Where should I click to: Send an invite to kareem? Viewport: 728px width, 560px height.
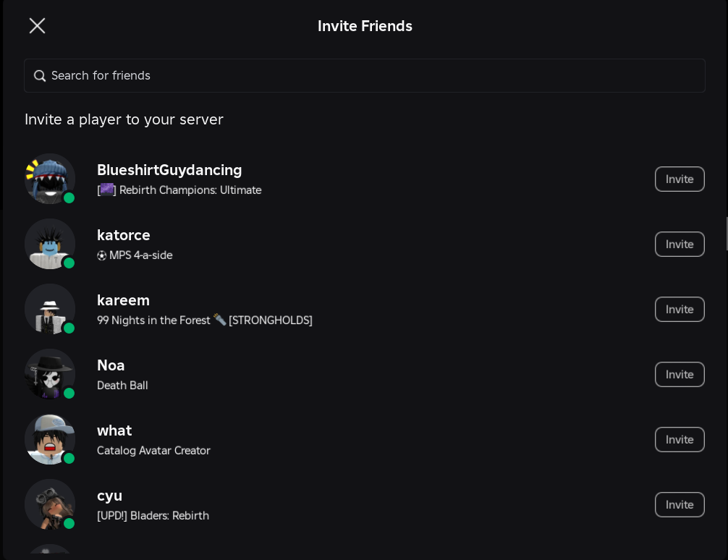point(680,310)
